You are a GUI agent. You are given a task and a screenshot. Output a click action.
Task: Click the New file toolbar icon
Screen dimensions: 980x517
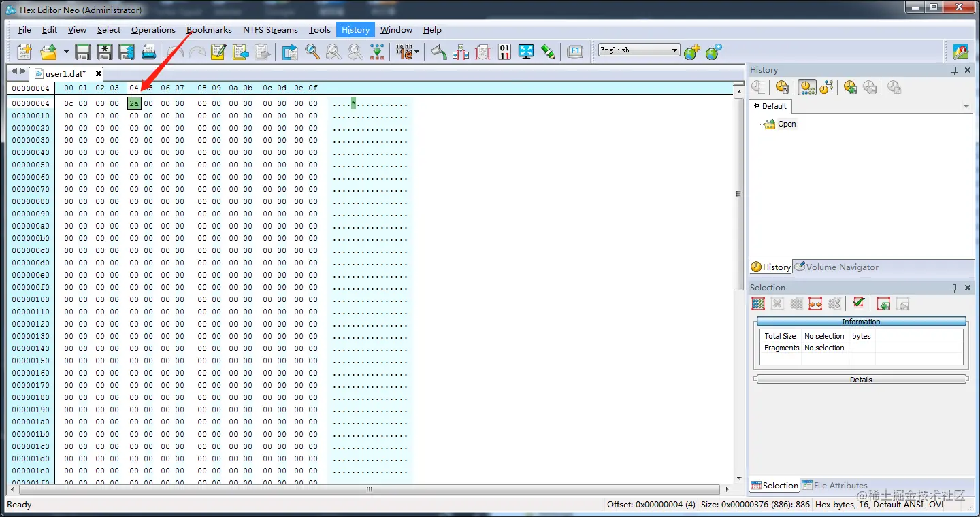pyautogui.click(x=24, y=52)
